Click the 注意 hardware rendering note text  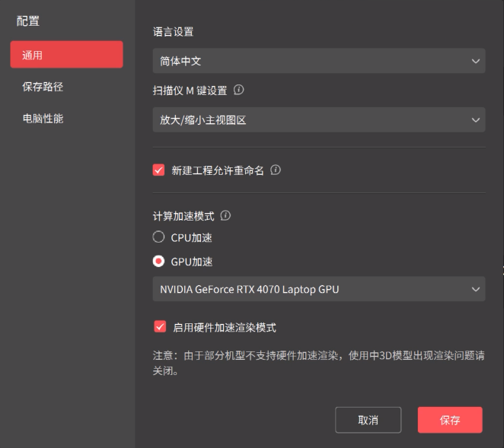(319, 363)
